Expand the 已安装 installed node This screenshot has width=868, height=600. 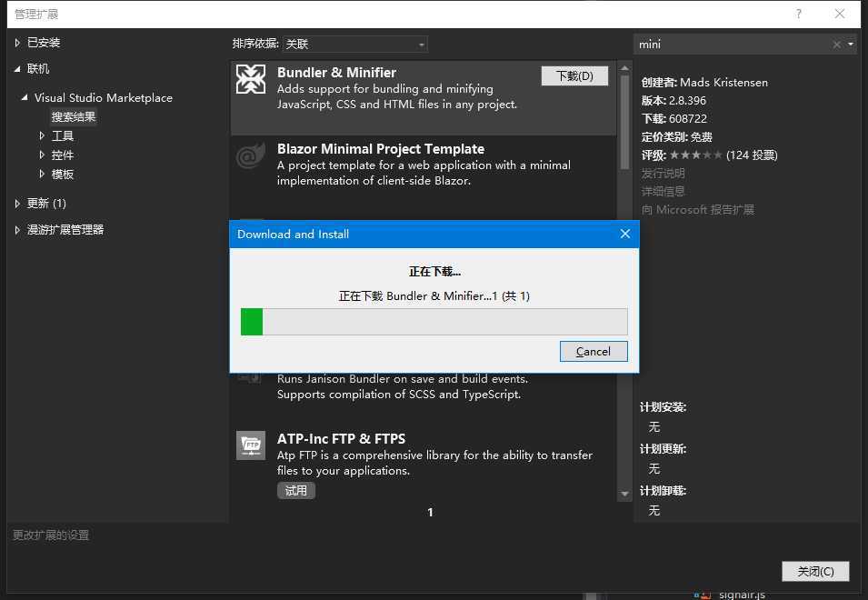[x=17, y=43]
